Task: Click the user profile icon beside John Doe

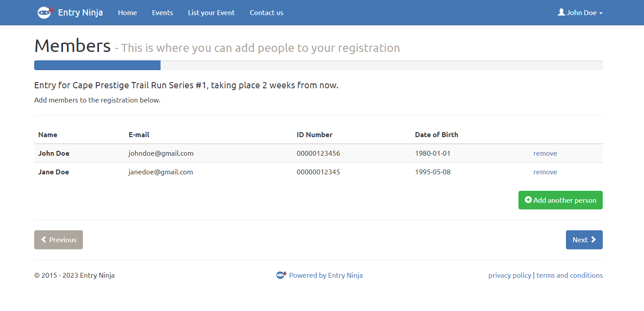Action: (561, 12)
